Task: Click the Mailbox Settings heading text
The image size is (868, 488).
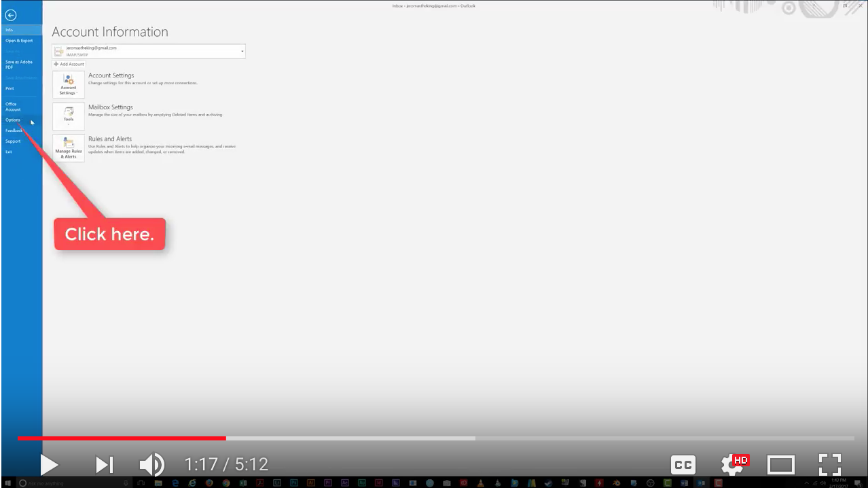Action: point(111,107)
